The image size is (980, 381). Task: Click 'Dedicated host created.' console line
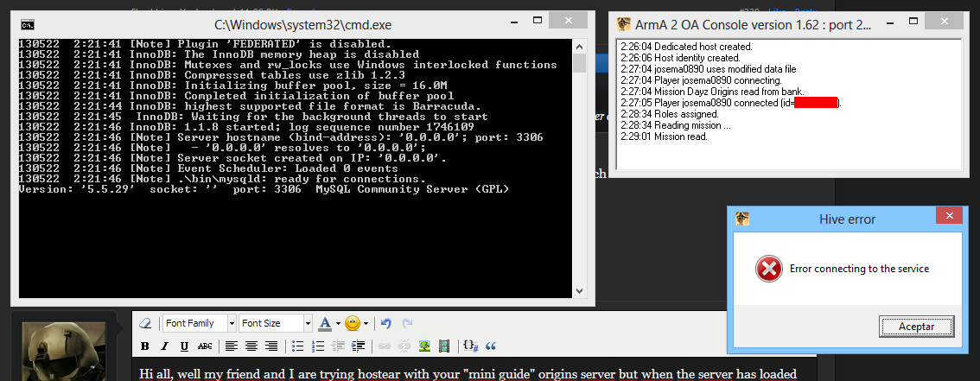687,47
